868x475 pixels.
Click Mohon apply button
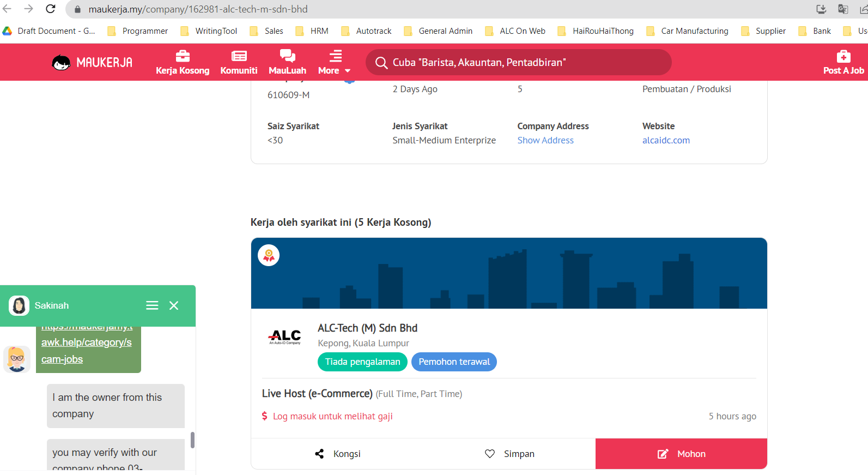(681, 454)
